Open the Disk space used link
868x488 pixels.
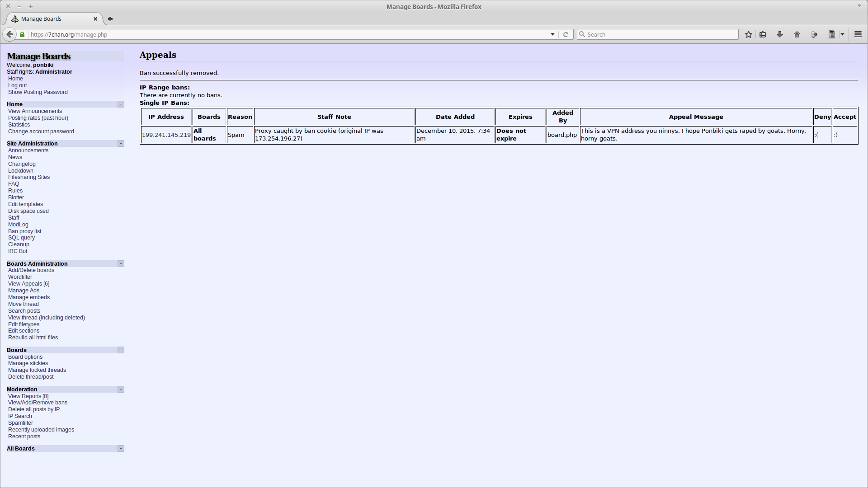click(x=28, y=211)
